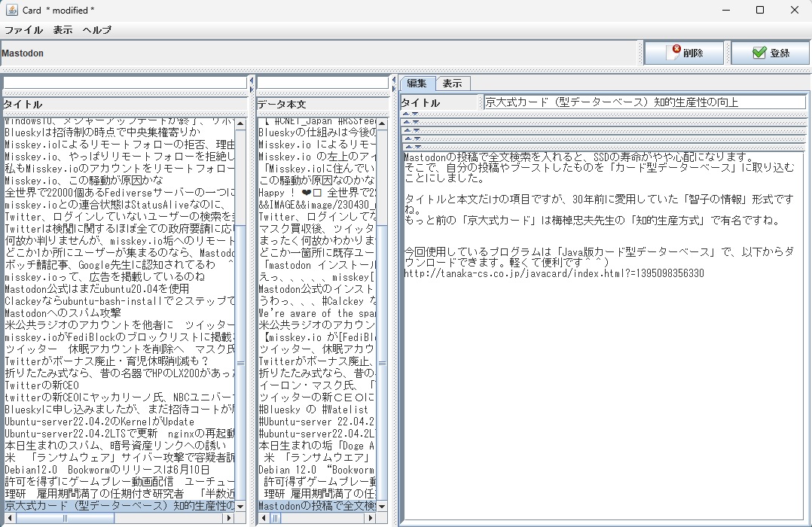Select data row starting 'Happy ！'
The height and width of the screenshot is (527, 812).
click(317, 193)
